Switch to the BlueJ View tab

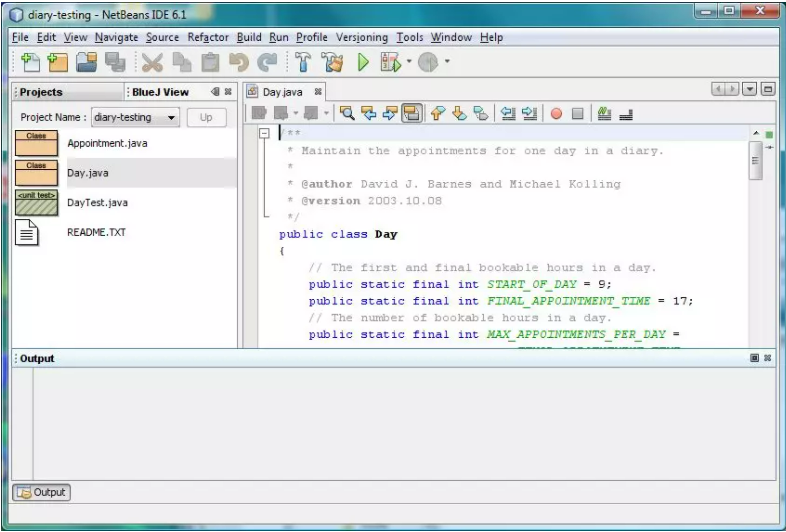160,92
